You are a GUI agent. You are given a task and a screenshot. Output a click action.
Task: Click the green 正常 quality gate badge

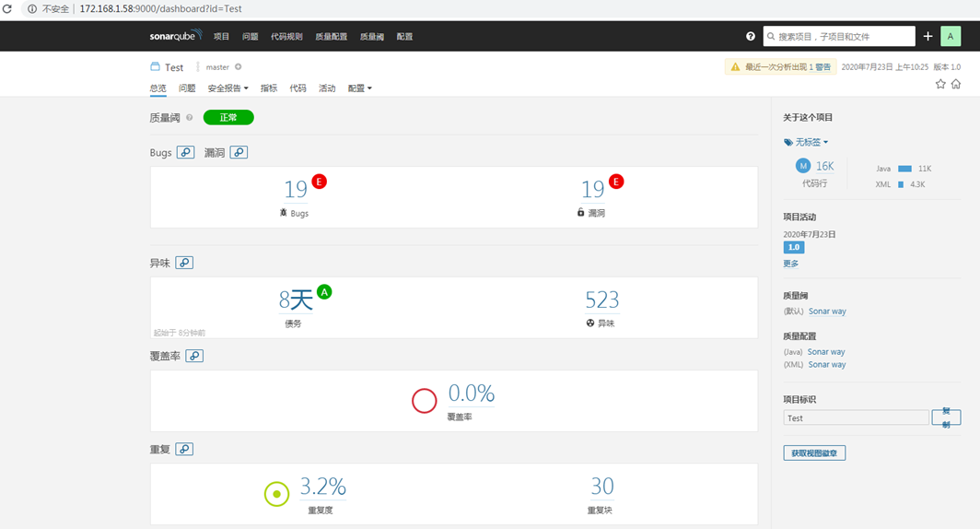[x=228, y=118]
